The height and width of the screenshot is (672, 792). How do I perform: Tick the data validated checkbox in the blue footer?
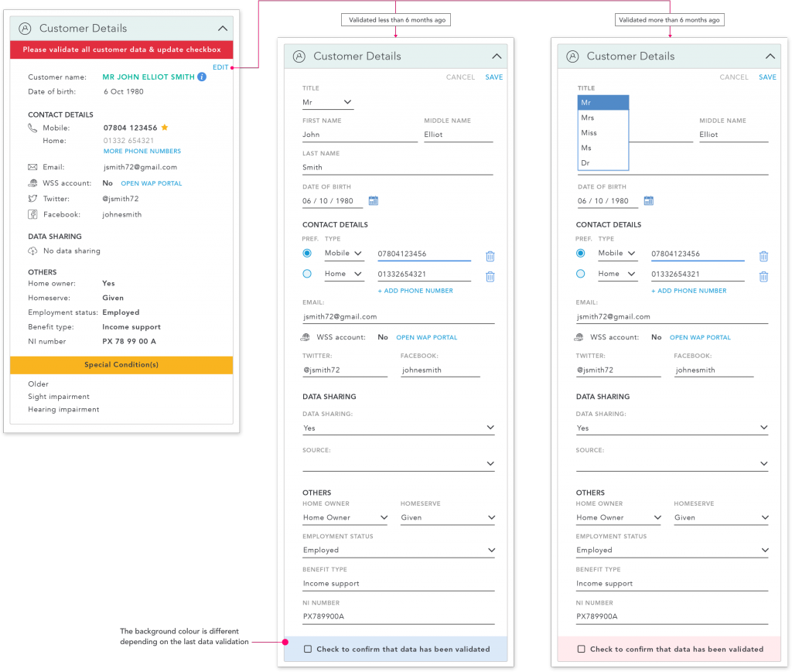click(x=308, y=650)
